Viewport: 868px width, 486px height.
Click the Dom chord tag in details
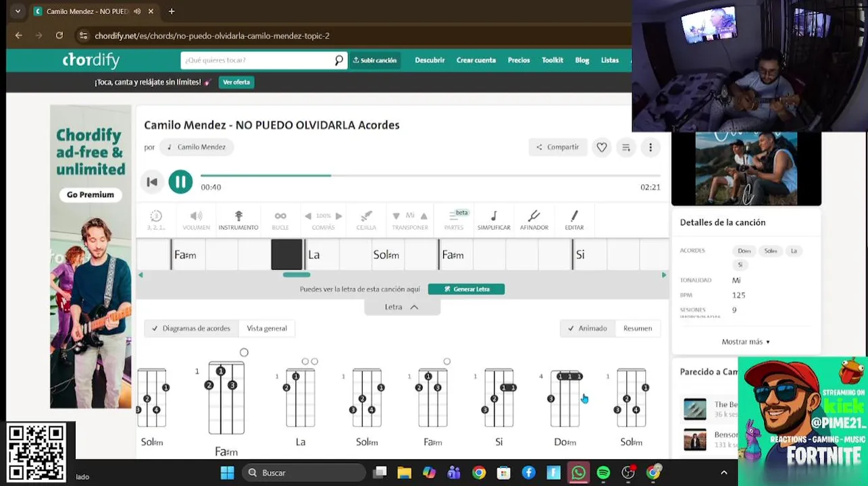pyautogui.click(x=744, y=251)
